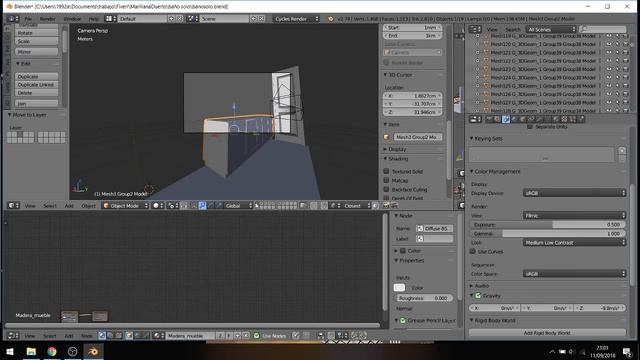Enable Backface Culling checkbox
The image size is (640, 360).
(x=386, y=189)
